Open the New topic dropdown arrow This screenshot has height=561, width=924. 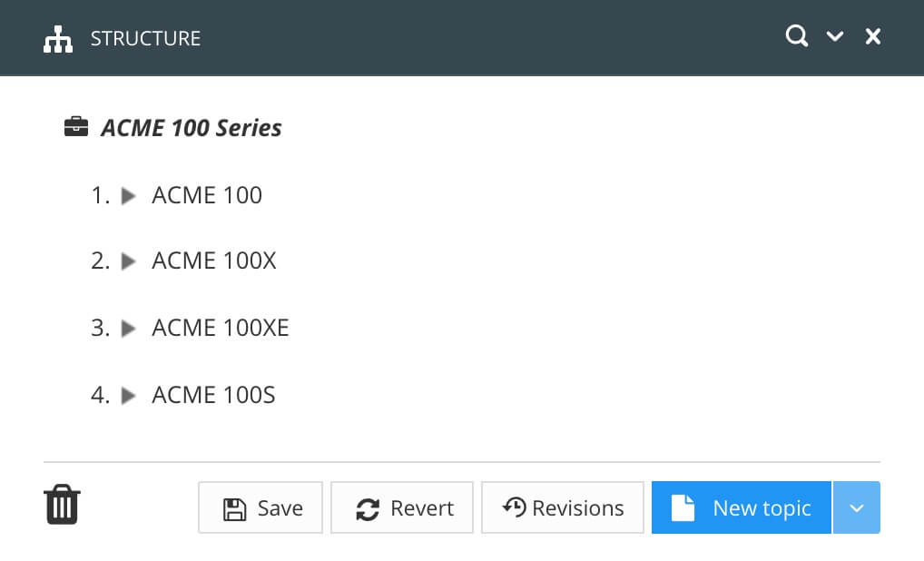coord(856,507)
